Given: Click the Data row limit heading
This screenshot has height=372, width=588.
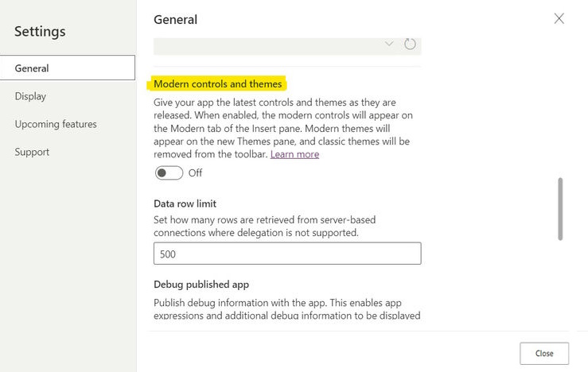Looking at the screenshot, I should pyautogui.click(x=185, y=203).
